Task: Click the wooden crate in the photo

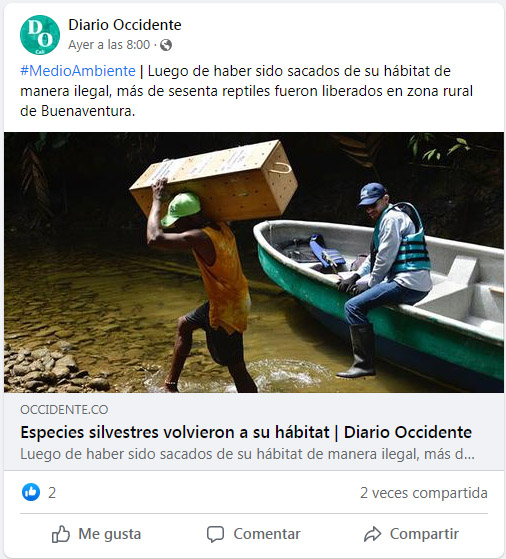Action: pyautogui.click(x=215, y=180)
